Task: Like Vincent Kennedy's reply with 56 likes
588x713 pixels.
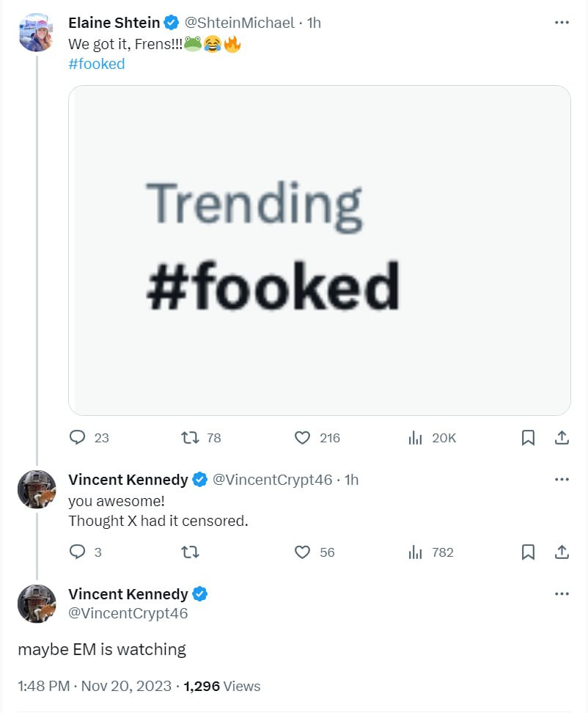Action: click(x=302, y=552)
